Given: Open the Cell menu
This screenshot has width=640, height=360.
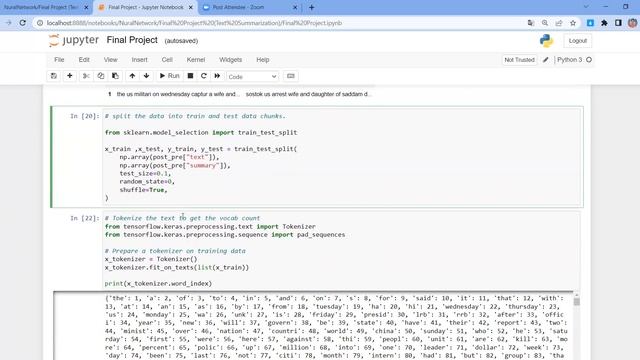Looking at the screenshot, I should 167,60.
